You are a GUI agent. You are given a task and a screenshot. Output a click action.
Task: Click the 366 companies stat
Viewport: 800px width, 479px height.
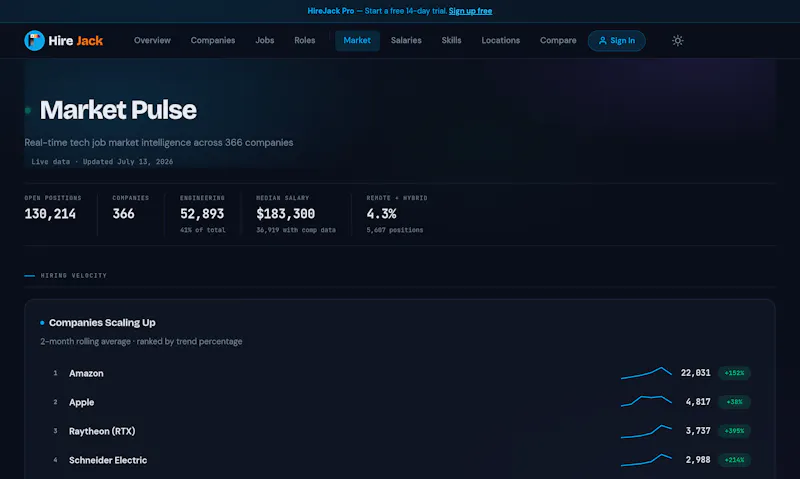(x=123, y=214)
